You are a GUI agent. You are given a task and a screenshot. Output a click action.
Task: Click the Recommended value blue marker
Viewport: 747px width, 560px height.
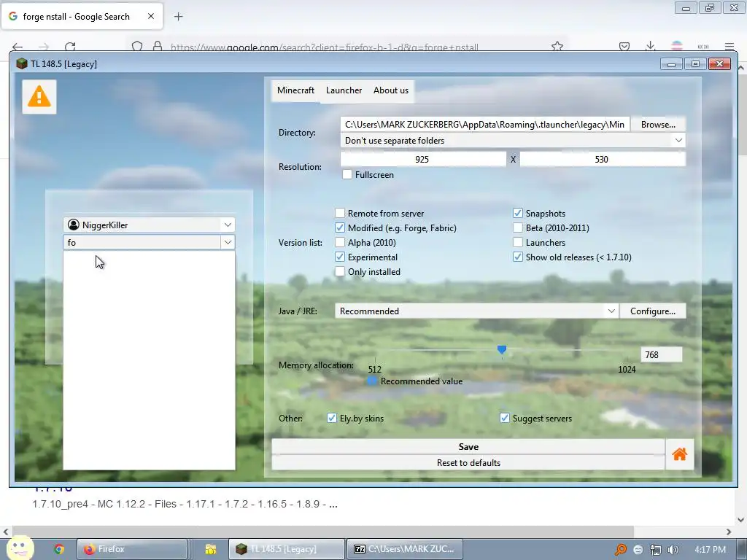(372, 381)
